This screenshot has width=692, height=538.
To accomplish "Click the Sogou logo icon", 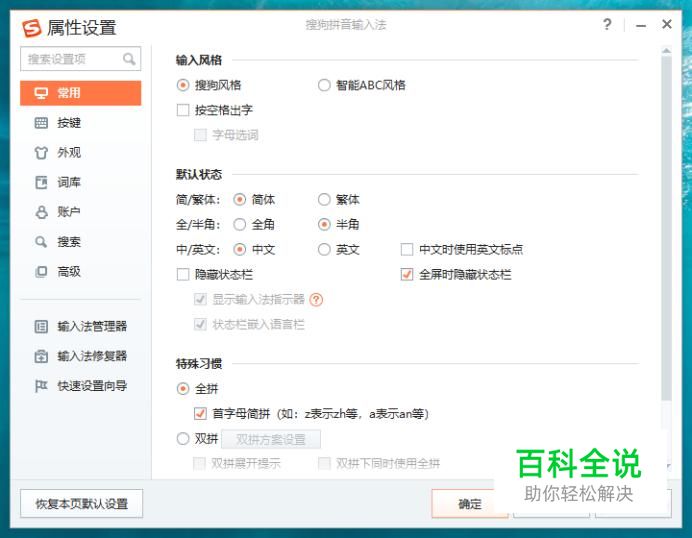I will tap(31, 28).
